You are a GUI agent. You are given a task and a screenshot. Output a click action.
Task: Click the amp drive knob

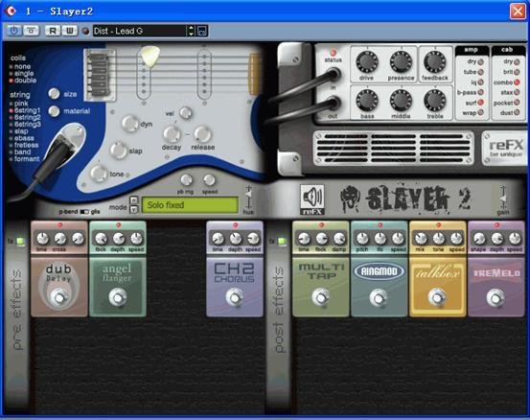pos(367,61)
